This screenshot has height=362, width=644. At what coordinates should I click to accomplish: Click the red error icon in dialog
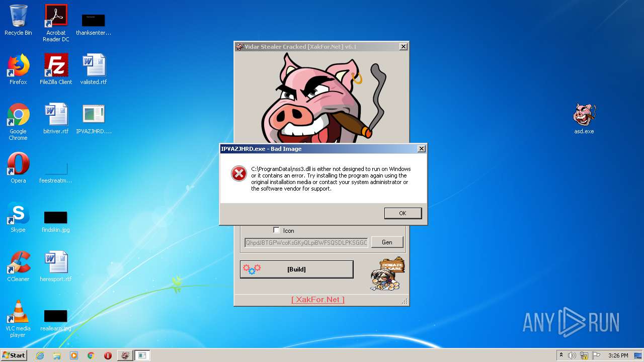(238, 173)
